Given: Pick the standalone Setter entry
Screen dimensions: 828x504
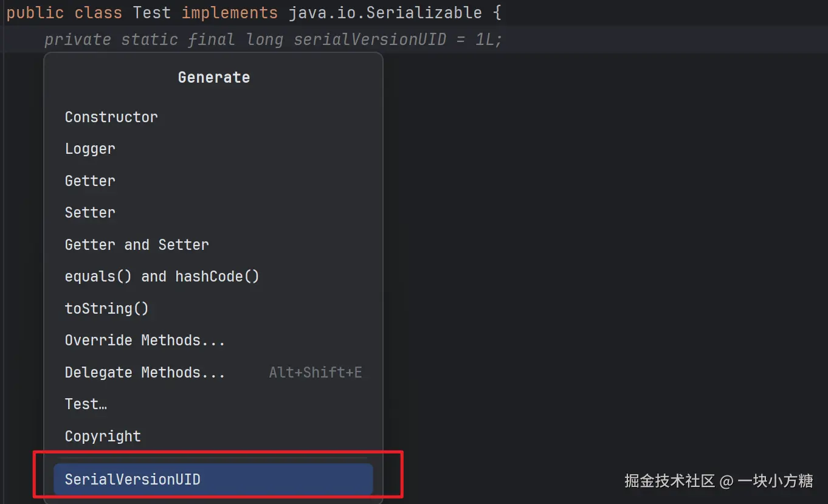Looking at the screenshot, I should pyautogui.click(x=90, y=213).
